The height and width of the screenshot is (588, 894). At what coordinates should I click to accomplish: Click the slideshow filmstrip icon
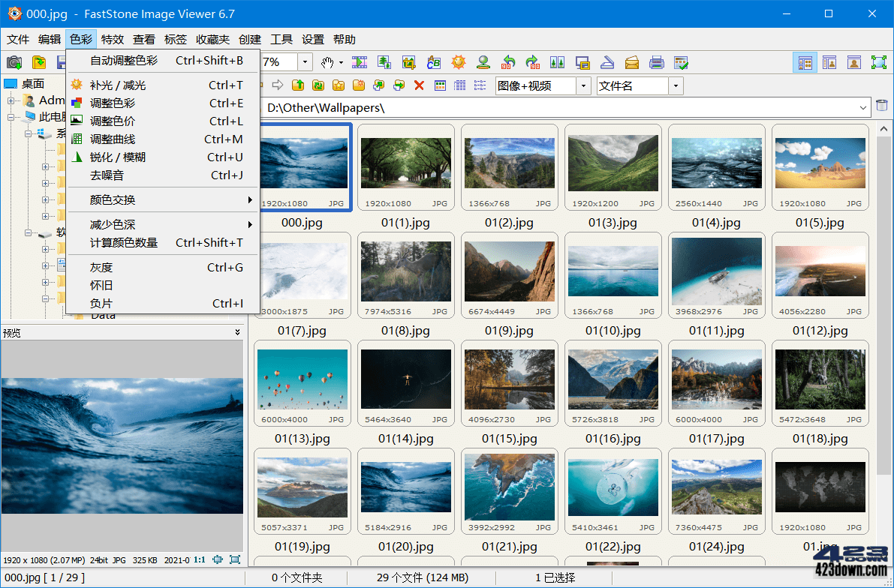359,62
